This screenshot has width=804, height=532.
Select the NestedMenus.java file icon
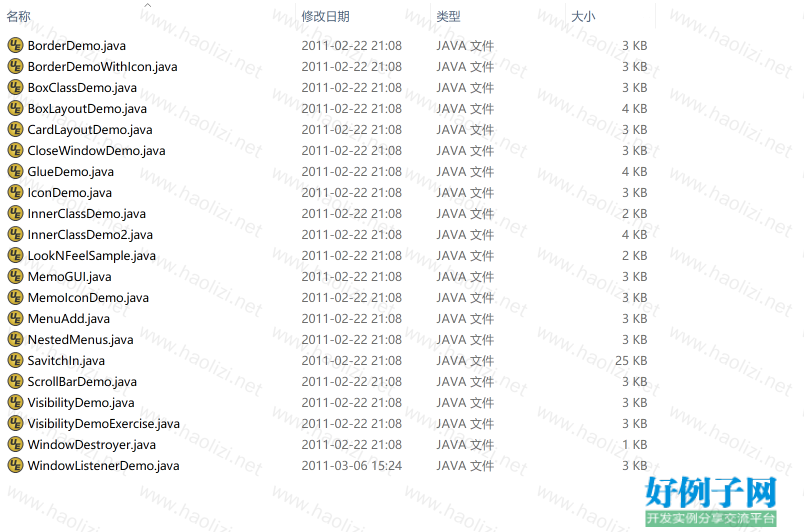pos(15,339)
